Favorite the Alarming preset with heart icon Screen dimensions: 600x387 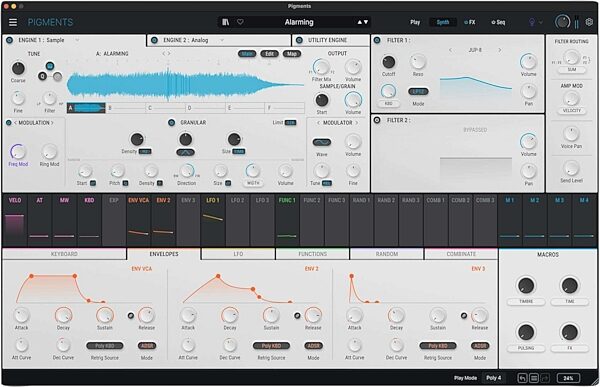coord(240,22)
